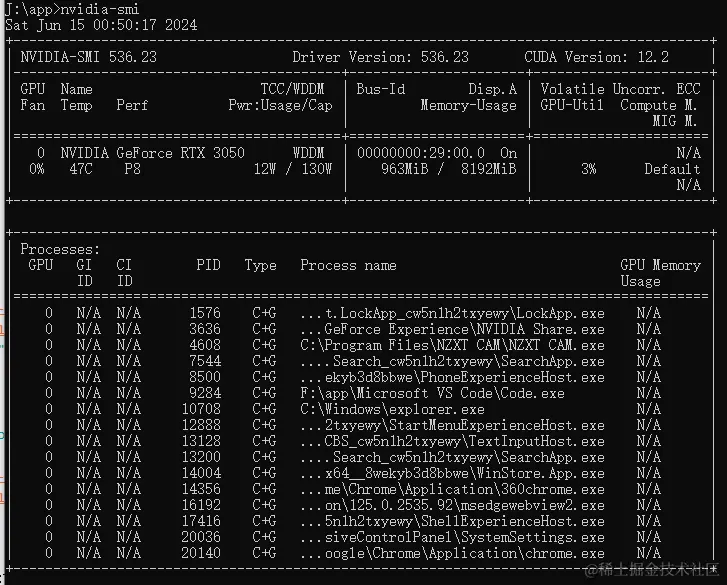Screen dimensions: 727x585
Task: Click the timestamp 'Sat Jun 15 00:50:17 2024'
Action: click(101, 25)
